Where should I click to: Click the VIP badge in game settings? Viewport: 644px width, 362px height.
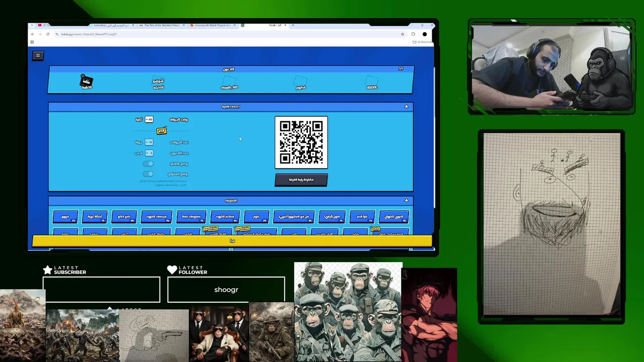tap(162, 131)
